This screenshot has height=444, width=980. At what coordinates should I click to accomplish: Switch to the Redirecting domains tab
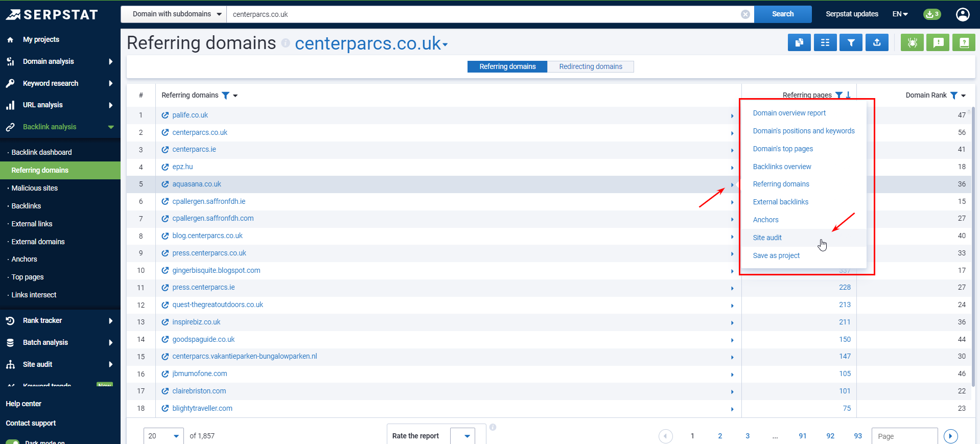coord(590,66)
